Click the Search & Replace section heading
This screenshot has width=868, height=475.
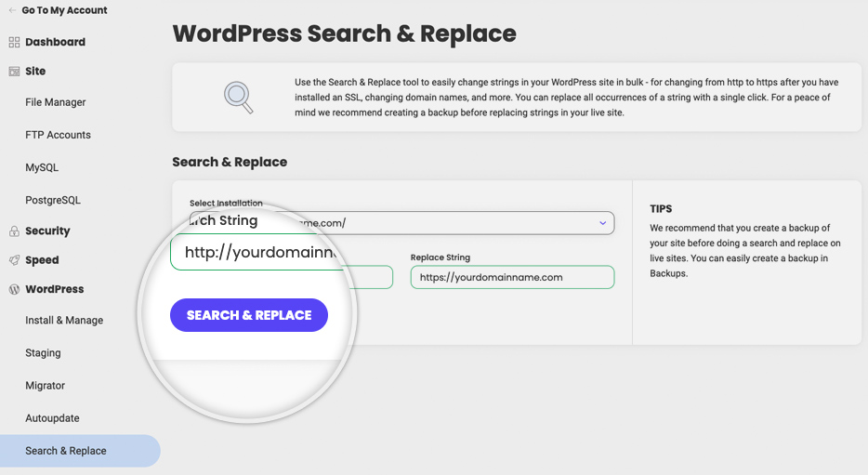(230, 163)
